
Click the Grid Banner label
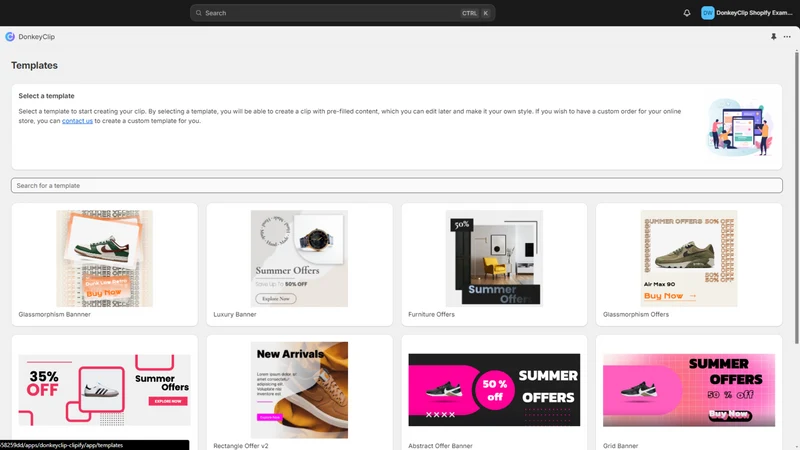(620, 446)
